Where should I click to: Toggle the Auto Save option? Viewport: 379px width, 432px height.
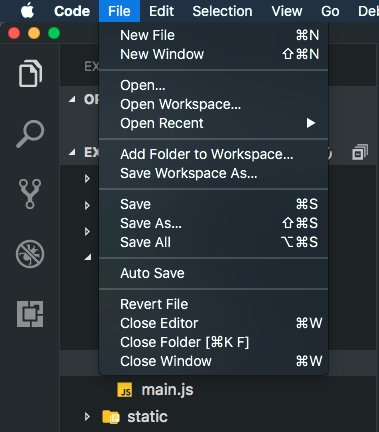214,273
